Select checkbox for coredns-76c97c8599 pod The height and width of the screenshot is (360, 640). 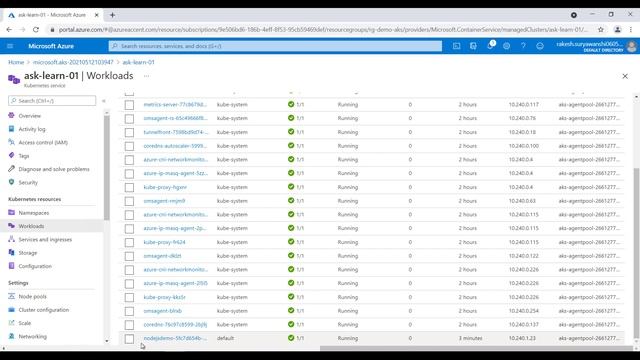[x=129, y=325]
